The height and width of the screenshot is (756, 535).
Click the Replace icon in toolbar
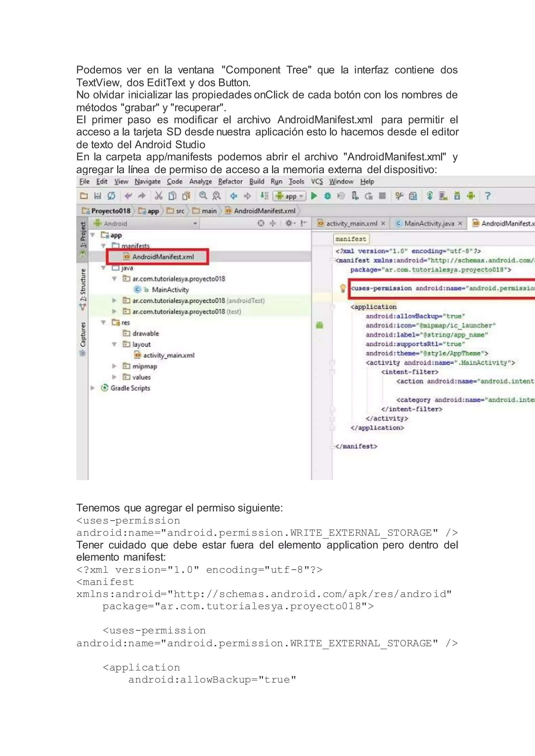[x=217, y=196]
